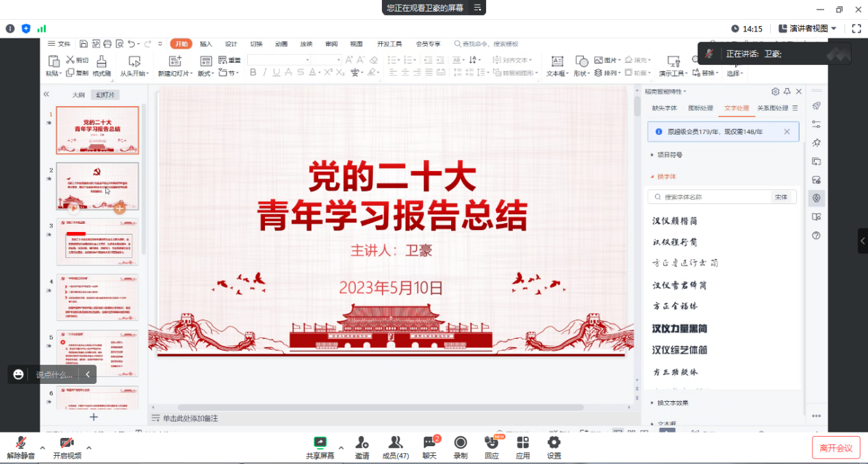The height and width of the screenshot is (464, 868).
Task: Click the 宋体 button beside font search
Action: (x=781, y=197)
